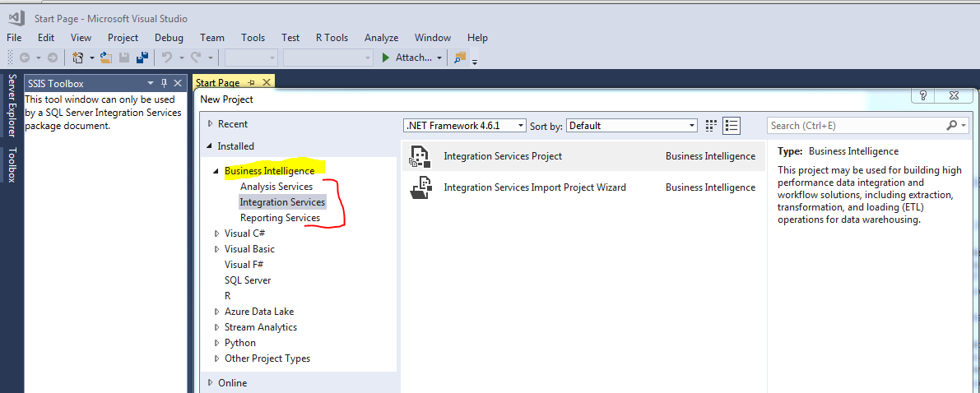
Task: Click the Visual Studio logo icon
Action: pyautogui.click(x=16, y=18)
